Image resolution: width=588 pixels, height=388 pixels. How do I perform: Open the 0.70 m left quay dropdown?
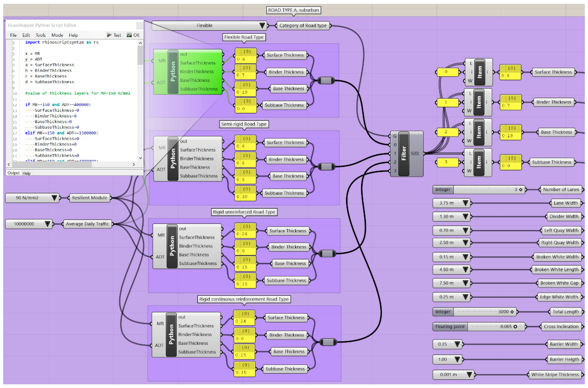pos(451,231)
